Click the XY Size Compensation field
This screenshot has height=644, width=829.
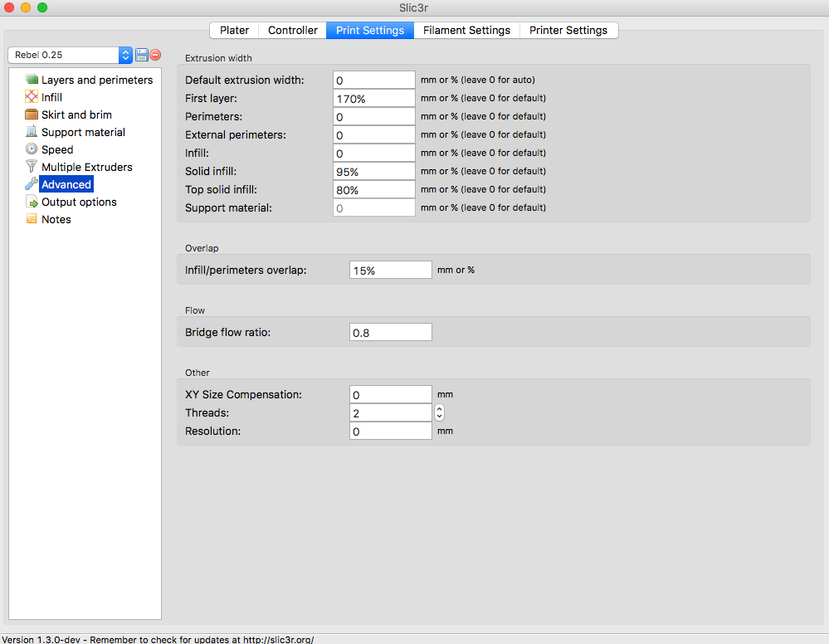(390, 394)
